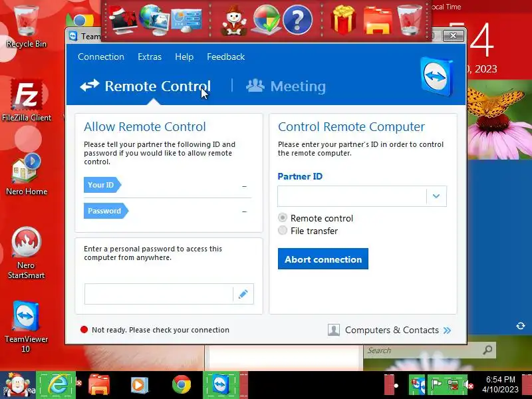
Task: Click the snowman icon in top dock
Action: (234, 21)
